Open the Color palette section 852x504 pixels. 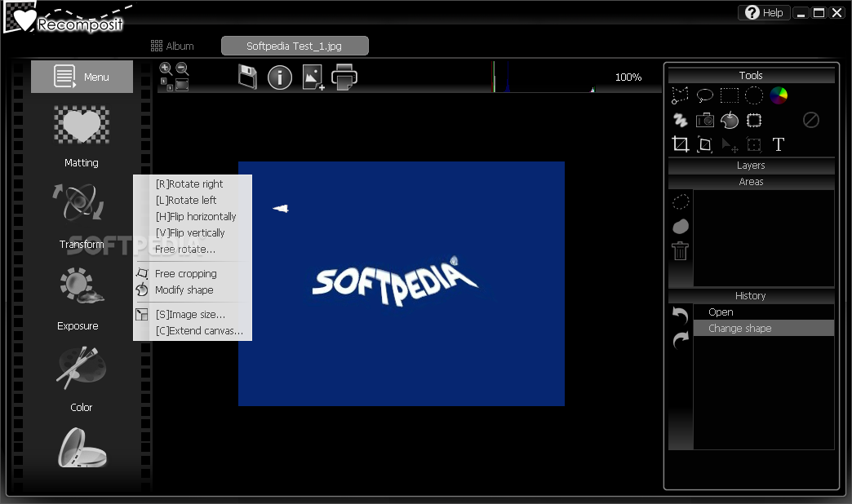click(82, 380)
